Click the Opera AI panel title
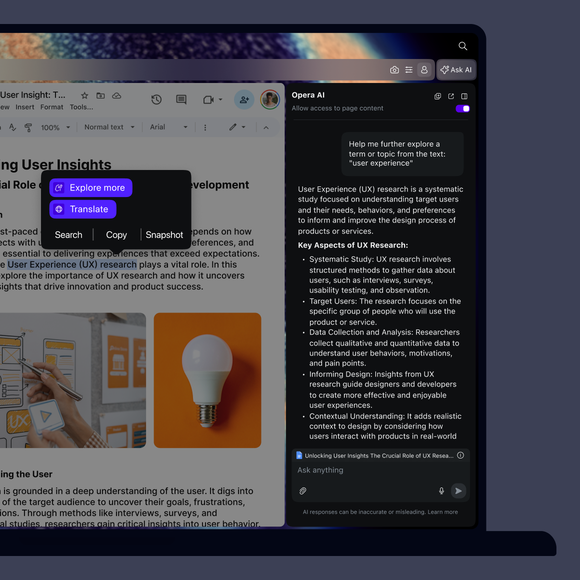 [x=308, y=95]
